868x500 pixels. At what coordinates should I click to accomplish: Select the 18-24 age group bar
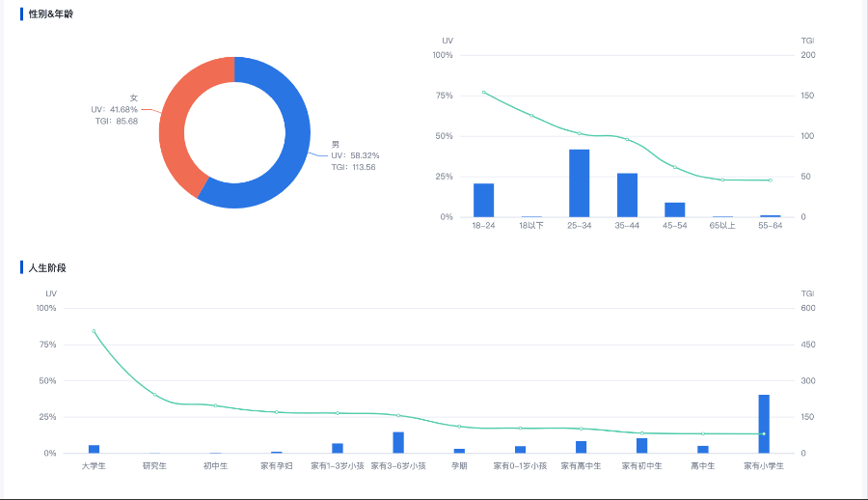coord(483,200)
